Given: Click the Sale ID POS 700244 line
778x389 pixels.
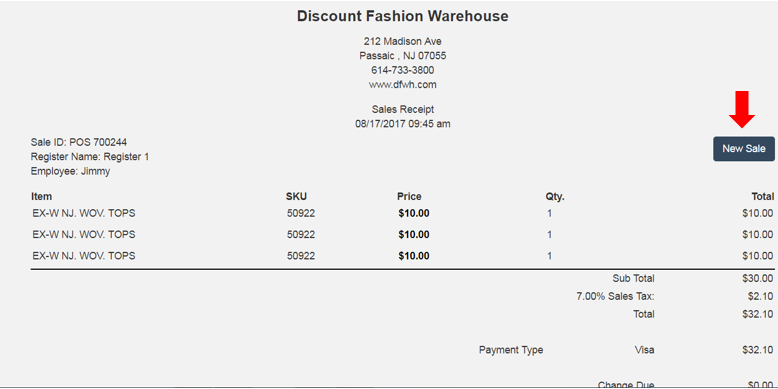Looking at the screenshot, I should click(x=79, y=142).
